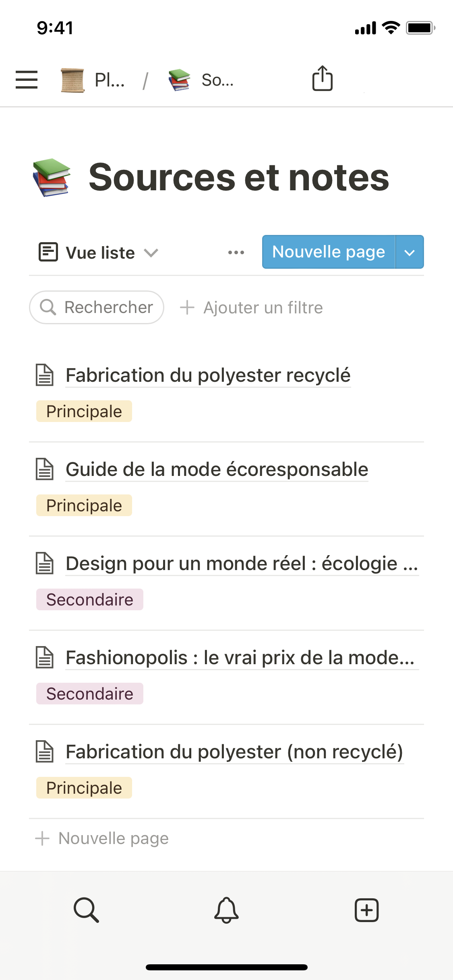Screen dimensions: 453x980
Task: Open notifications bell in bottom bar
Action: [226, 910]
